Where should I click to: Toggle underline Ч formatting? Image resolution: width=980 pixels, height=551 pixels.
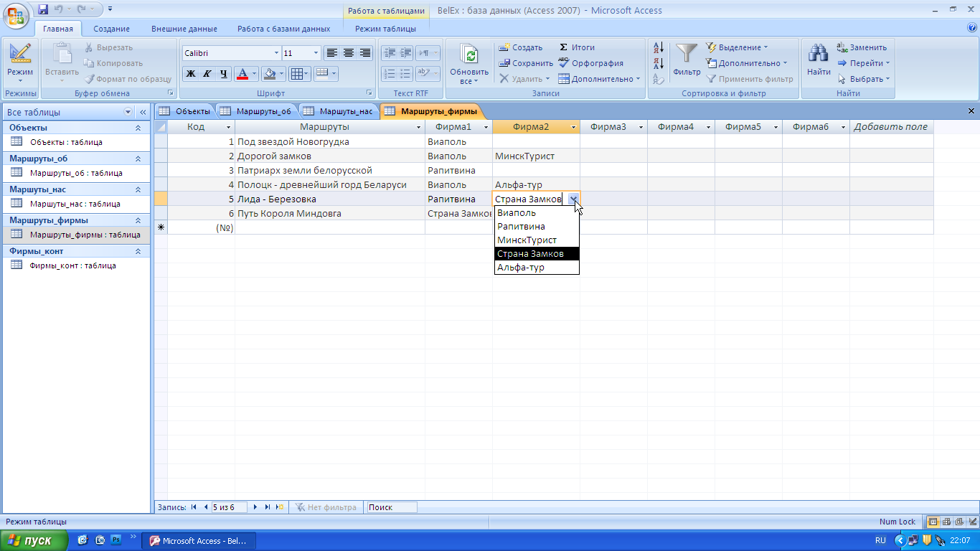click(223, 73)
